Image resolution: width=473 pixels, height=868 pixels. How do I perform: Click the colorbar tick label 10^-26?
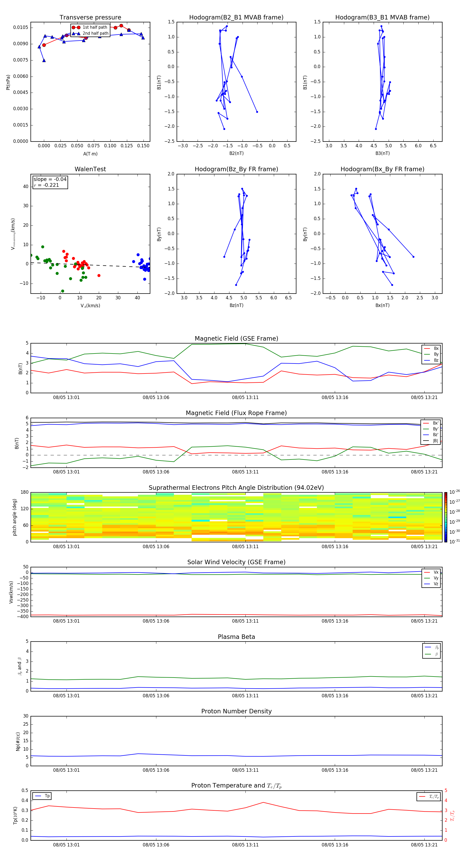(x=455, y=492)
